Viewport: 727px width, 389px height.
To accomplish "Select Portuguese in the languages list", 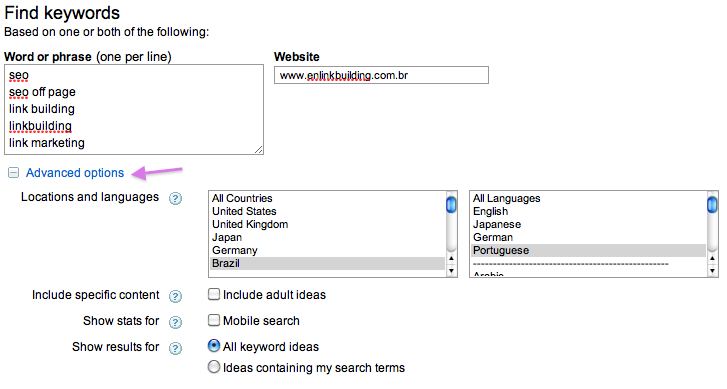I will tap(588, 250).
